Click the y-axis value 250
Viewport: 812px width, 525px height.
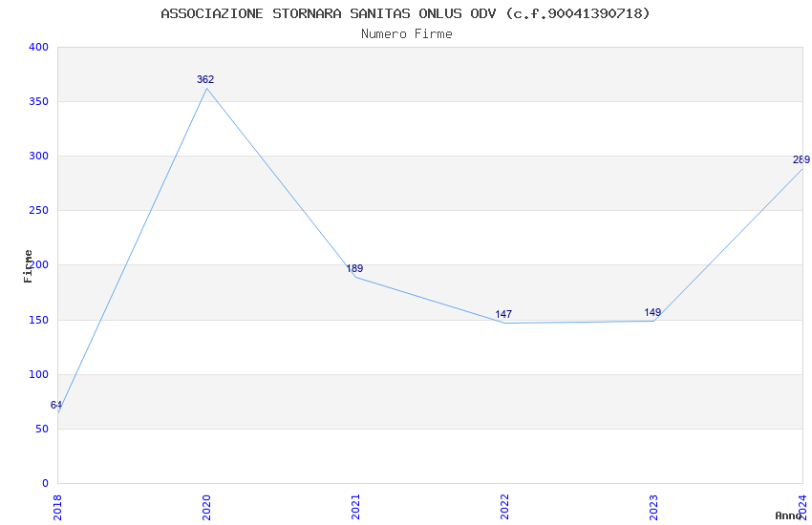pos(39,211)
